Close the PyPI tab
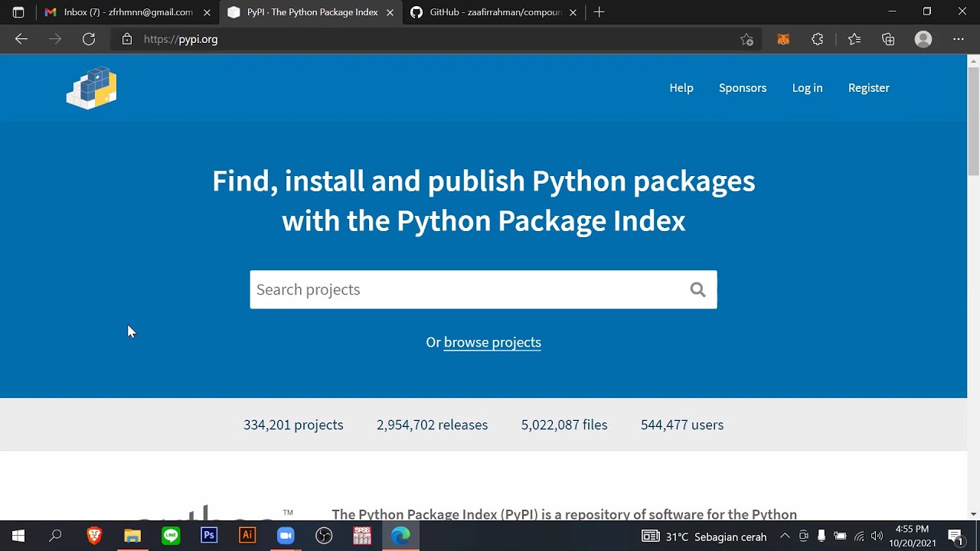This screenshot has height=551, width=980. (x=390, y=12)
